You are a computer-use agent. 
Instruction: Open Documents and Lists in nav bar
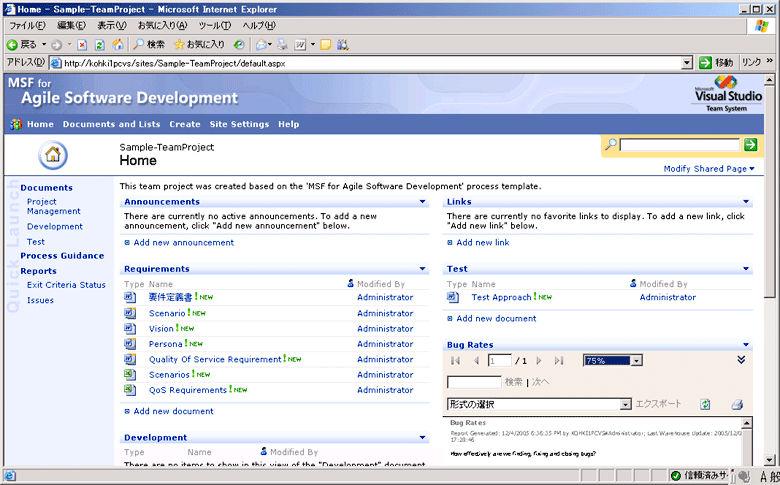(111, 124)
